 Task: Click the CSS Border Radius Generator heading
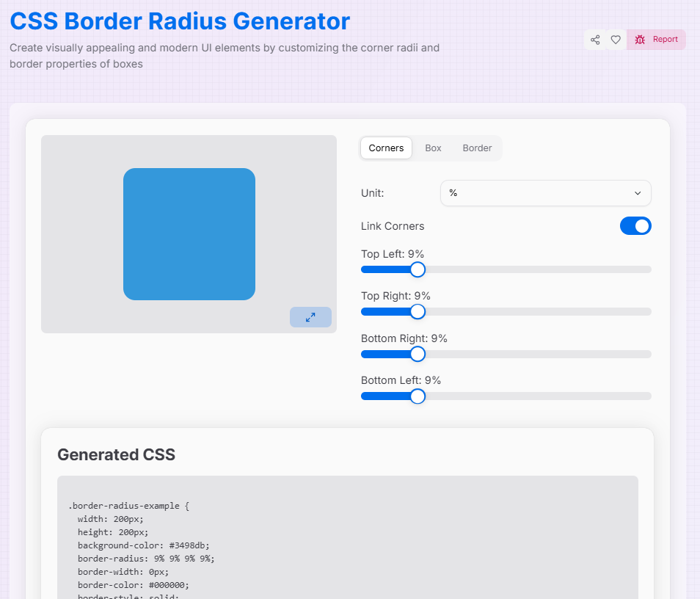coord(180,21)
